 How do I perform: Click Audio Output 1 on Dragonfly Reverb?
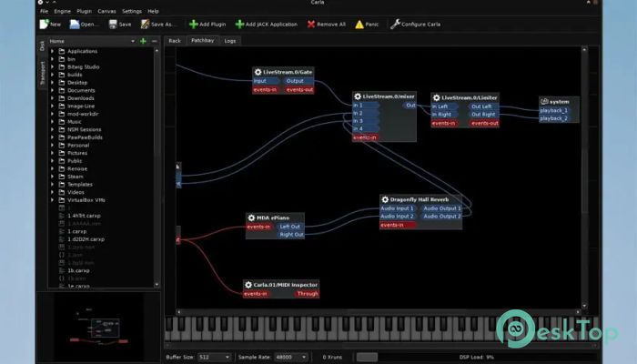441,208
